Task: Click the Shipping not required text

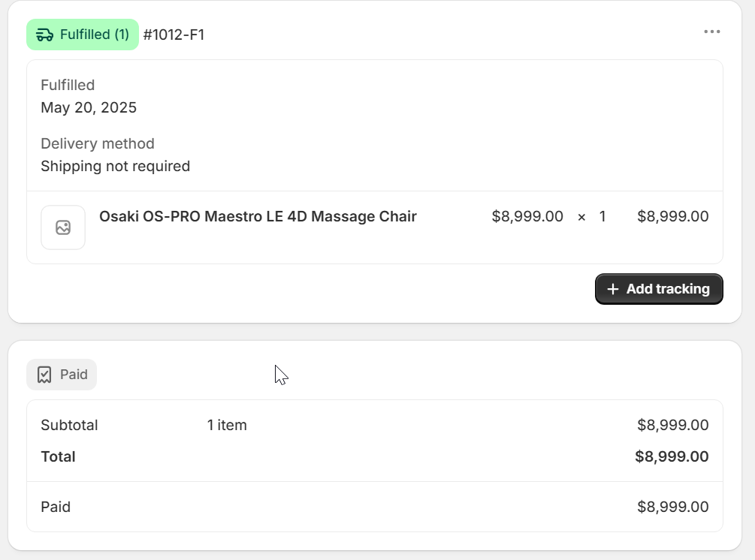Action: [115, 166]
